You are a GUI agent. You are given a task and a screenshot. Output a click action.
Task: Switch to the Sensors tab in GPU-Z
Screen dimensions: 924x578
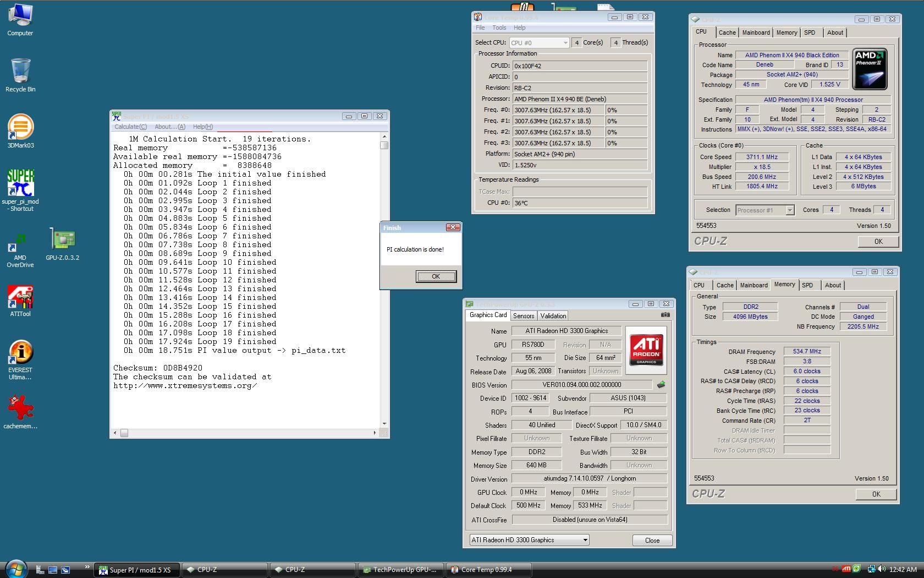524,316
